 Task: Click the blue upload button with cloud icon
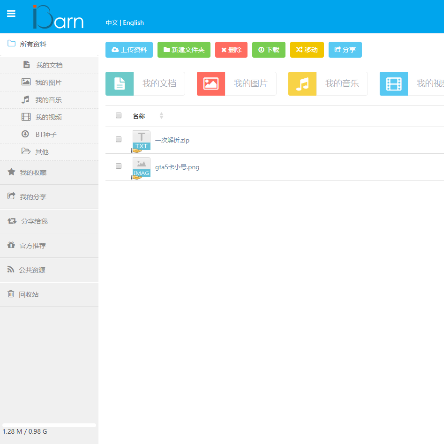tap(129, 50)
